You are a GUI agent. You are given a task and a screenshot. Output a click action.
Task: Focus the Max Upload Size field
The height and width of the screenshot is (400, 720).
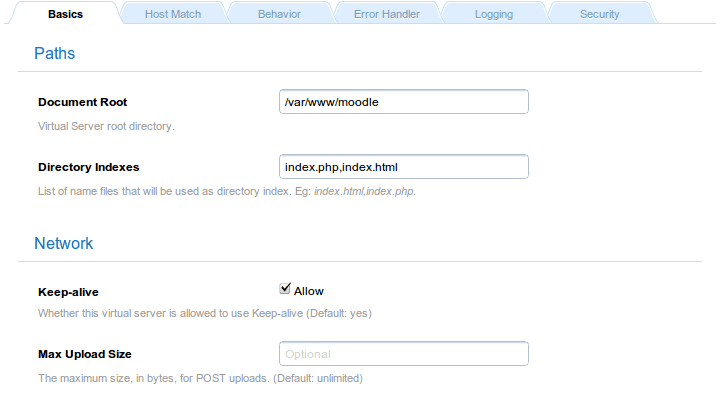click(x=403, y=354)
